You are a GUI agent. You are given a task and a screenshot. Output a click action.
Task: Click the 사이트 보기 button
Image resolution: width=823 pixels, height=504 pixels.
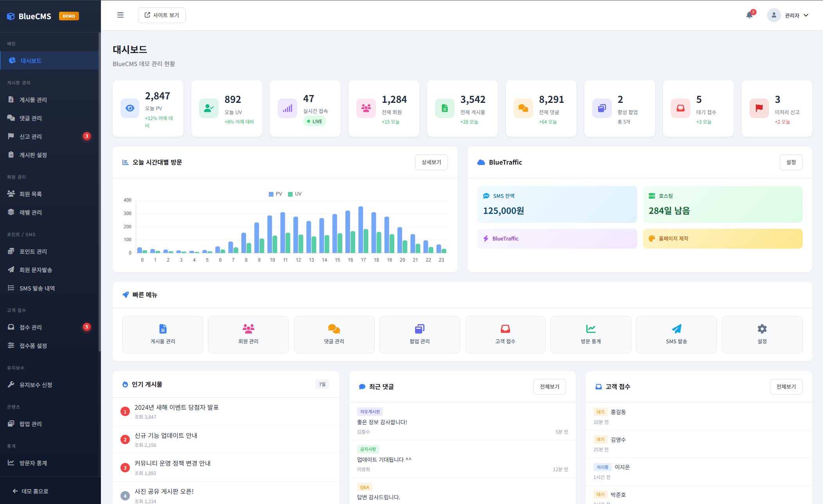pos(162,15)
